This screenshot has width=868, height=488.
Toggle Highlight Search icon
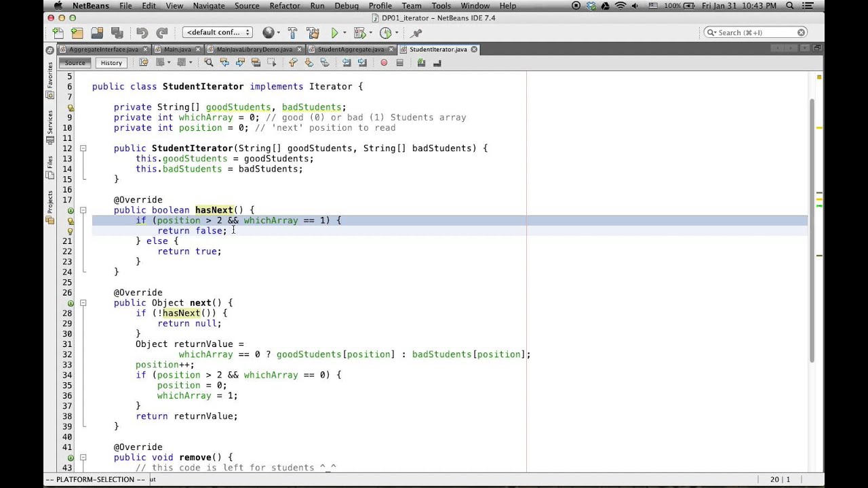(256, 62)
